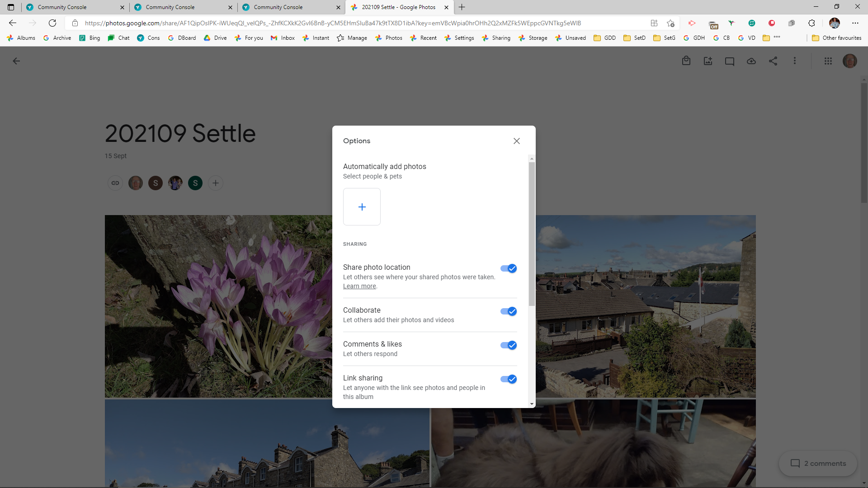Open the album comments icon in toolbar

730,61
